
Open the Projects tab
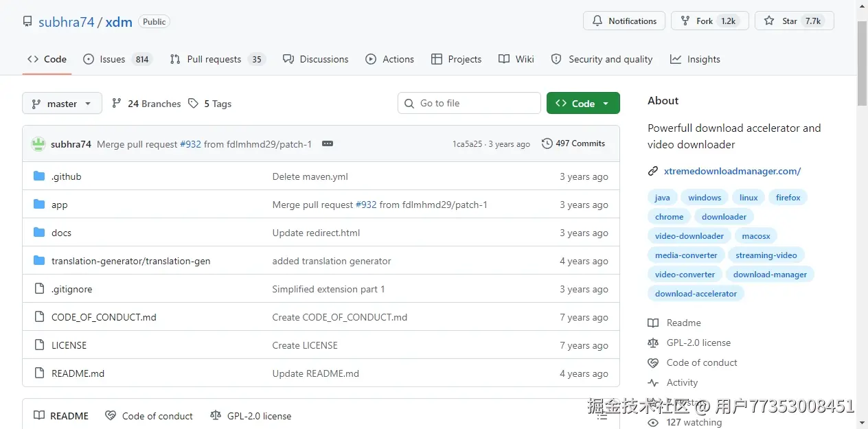pyautogui.click(x=457, y=59)
